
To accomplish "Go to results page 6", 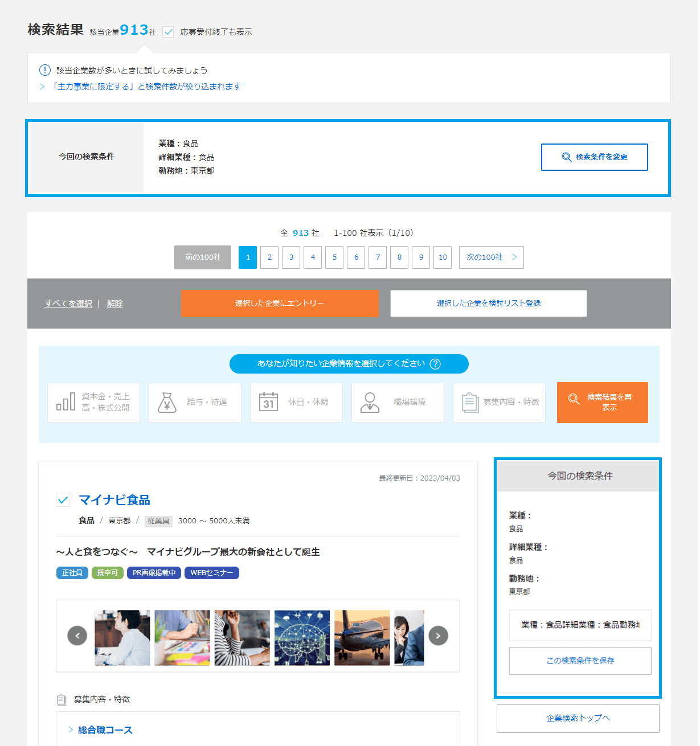I will [x=356, y=257].
